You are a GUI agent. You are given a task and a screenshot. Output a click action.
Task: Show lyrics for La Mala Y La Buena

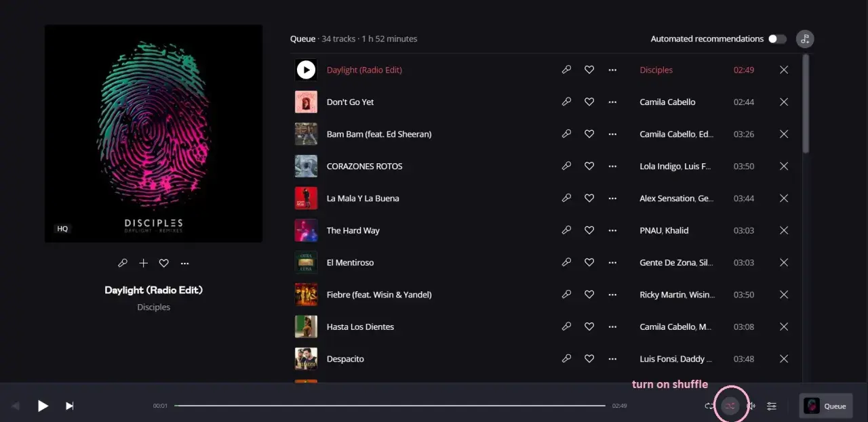tap(566, 198)
